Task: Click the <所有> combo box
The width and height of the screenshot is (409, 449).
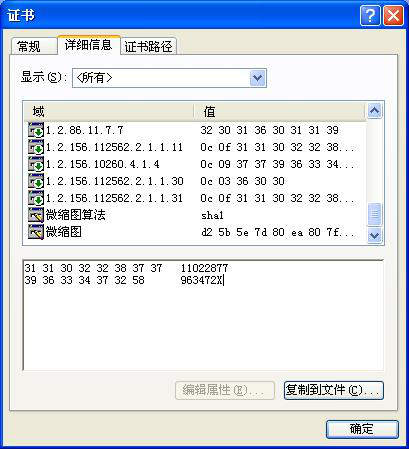Action: point(169,78)
